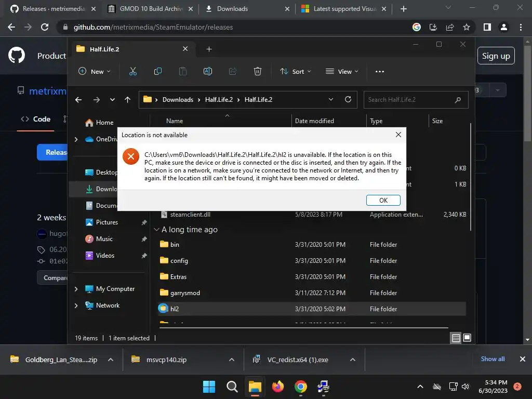The image size is (532, 399).
Task: Open a new Chrome tab
Action: 403,9
